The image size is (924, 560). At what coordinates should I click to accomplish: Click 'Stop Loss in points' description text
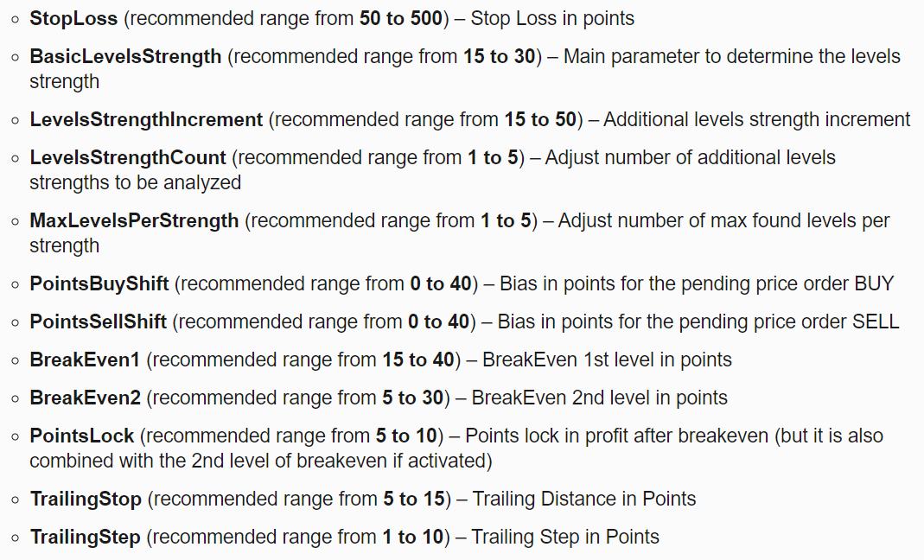point(552,18)
